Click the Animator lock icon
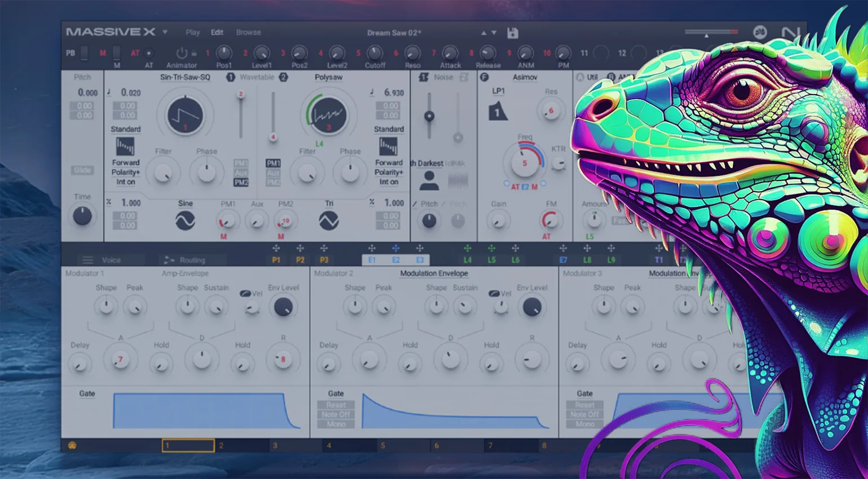Screen dimensions: 868x479 194,54
